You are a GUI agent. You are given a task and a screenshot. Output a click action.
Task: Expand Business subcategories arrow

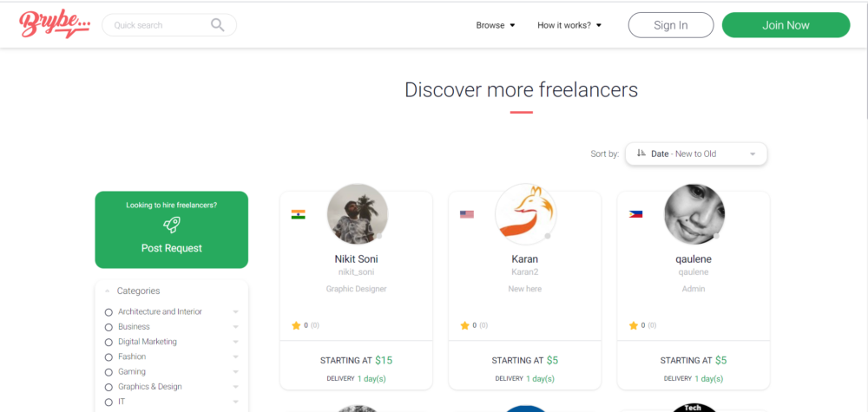coord(236,327)
